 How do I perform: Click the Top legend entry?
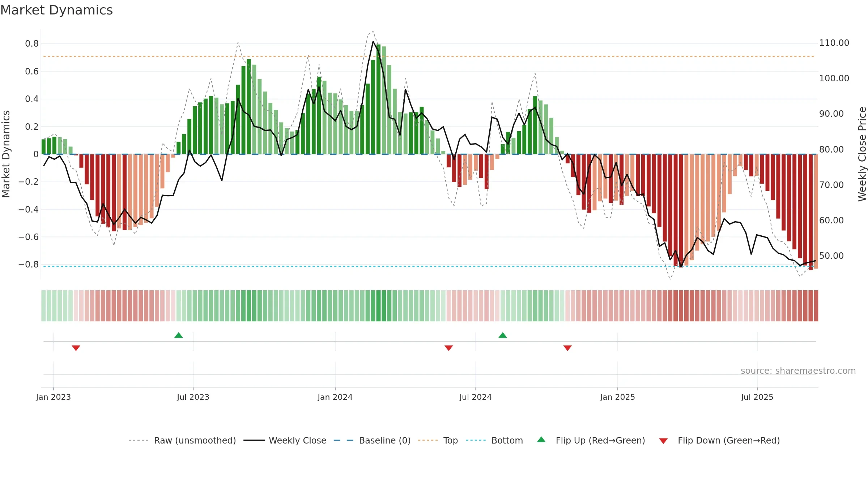438,440
